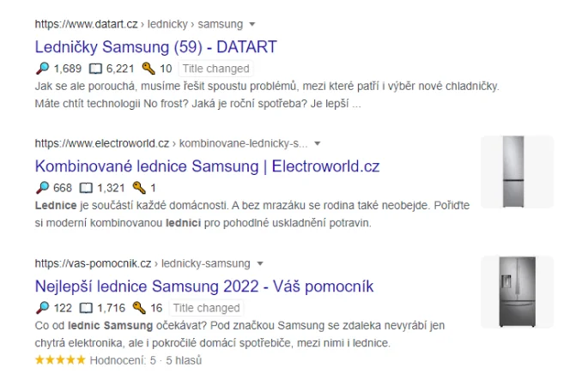
Task: Click key icon in Electroworld result
Action: (137, 188)
